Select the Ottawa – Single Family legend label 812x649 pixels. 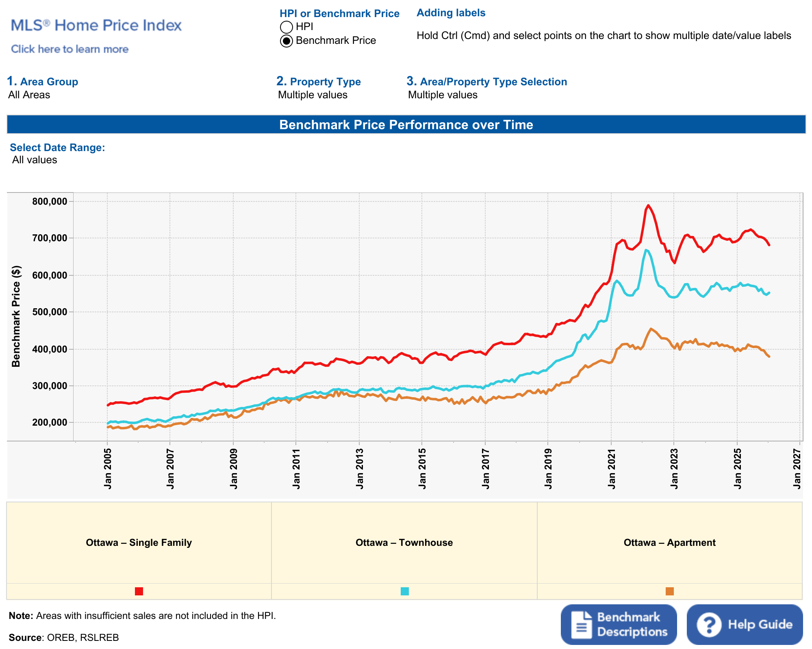(139, 543)
